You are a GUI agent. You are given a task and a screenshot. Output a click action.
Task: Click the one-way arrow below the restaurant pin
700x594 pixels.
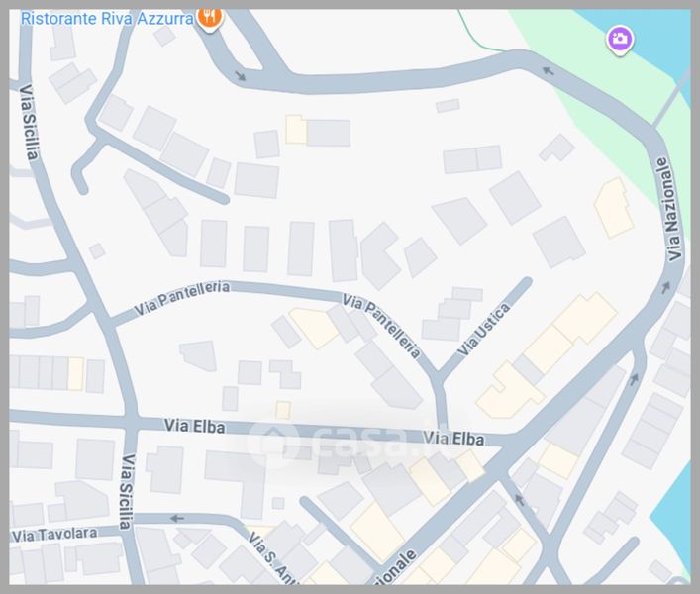pyautogui.click(x=239, y=74)
